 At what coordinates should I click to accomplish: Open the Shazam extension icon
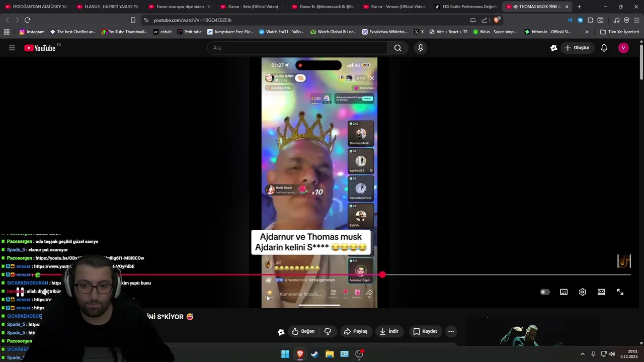(x=580, y=20)
